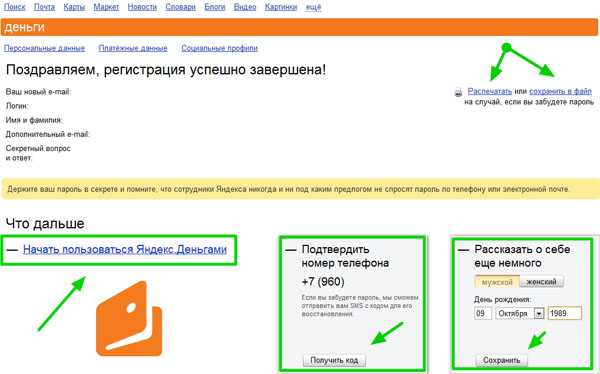Open the Октября month dropdown

[x=520, y=313]
